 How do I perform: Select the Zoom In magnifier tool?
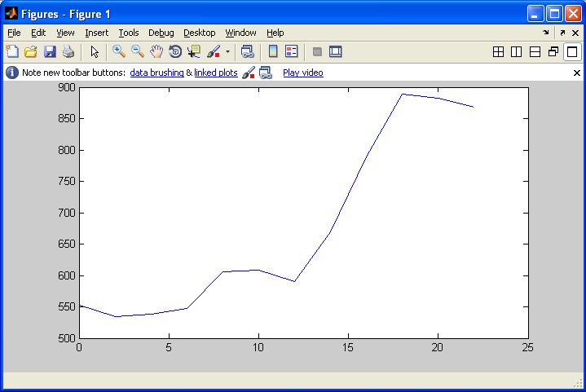click(x=119, y=52)
